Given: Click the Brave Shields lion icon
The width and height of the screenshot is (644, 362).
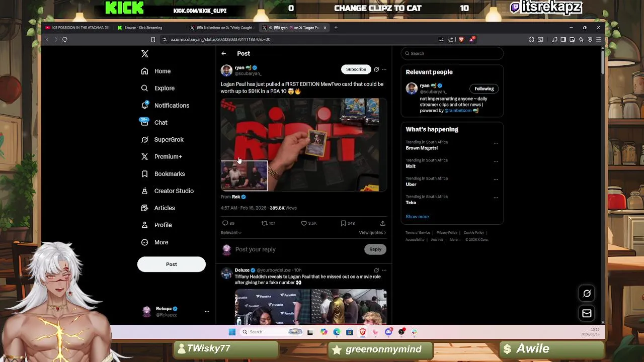Looking at the screenshot, I should tap(461, 39).
